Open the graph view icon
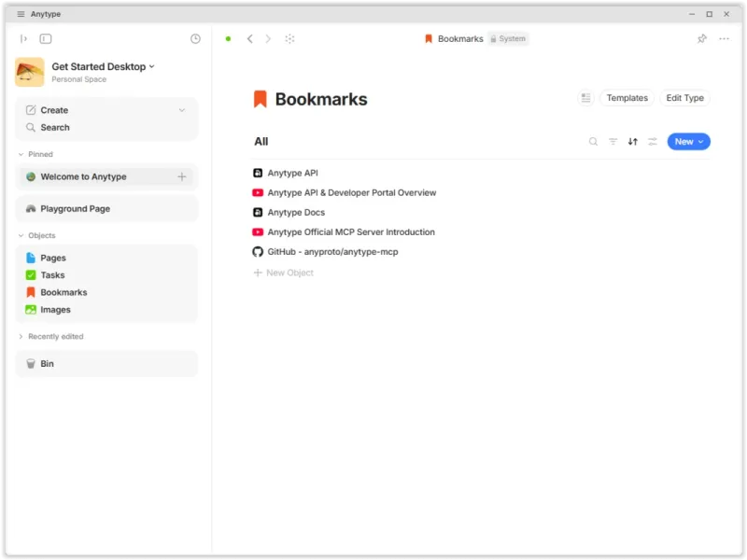This screenshot has width=747, height=560. coord(289,38)
